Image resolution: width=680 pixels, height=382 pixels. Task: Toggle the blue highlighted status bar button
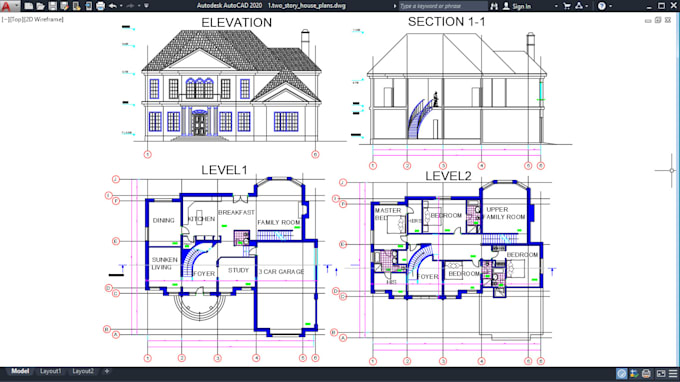621,373
